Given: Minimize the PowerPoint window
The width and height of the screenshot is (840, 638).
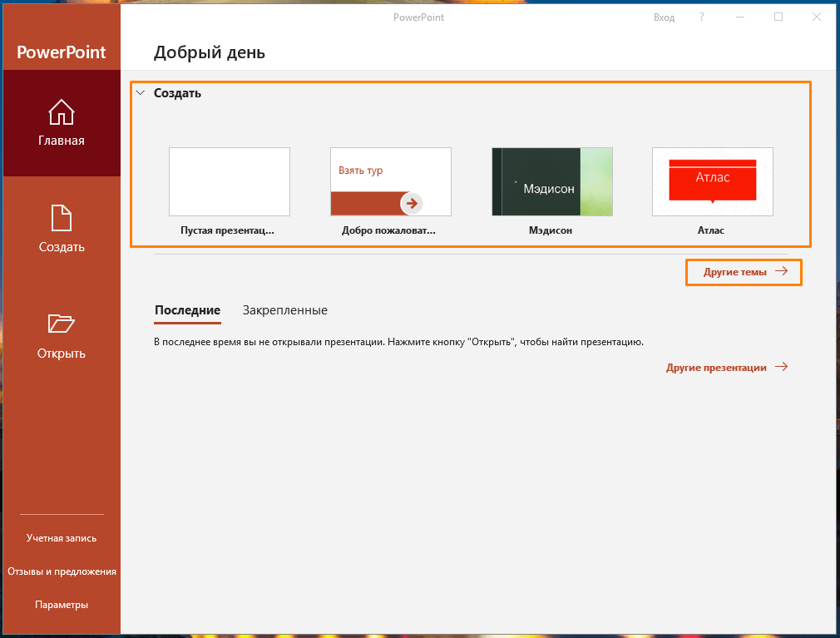Looking at the screenshot, I should click(740, 17).
